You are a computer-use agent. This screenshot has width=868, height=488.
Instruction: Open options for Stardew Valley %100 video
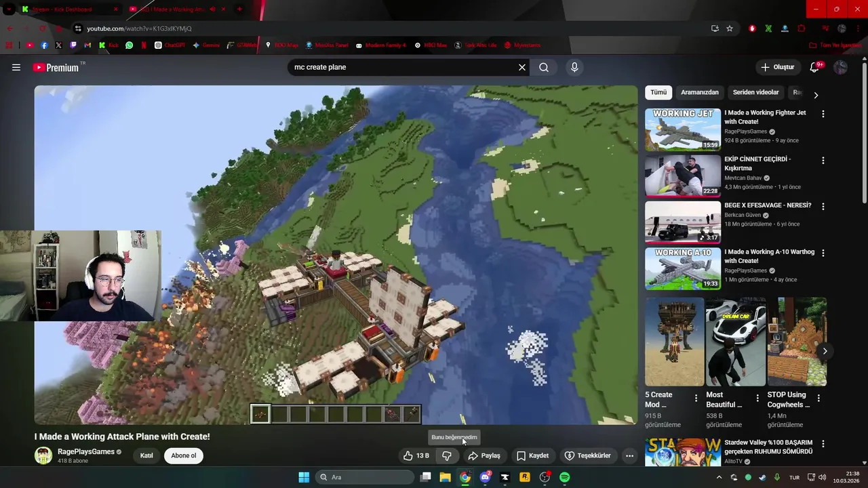[823, 444]
